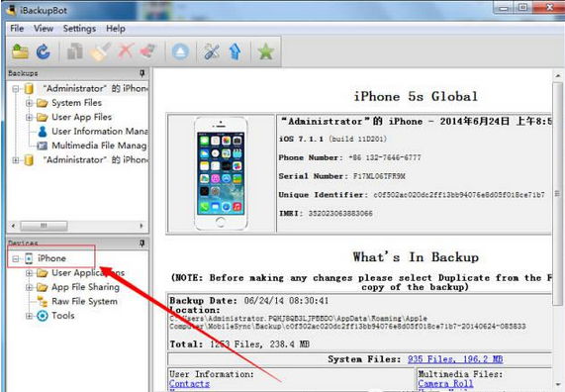Click the Tools wrench and screwdriver icon
Image resolution: width=565 pixels, height=392 pixels.
tap(212, 51)
